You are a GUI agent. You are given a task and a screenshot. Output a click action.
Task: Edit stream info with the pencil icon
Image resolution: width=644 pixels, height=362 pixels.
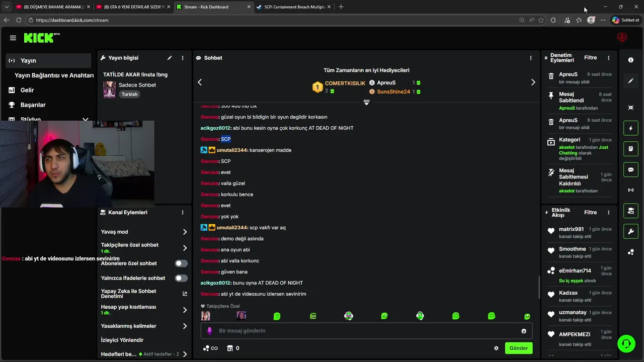(170, 58)
